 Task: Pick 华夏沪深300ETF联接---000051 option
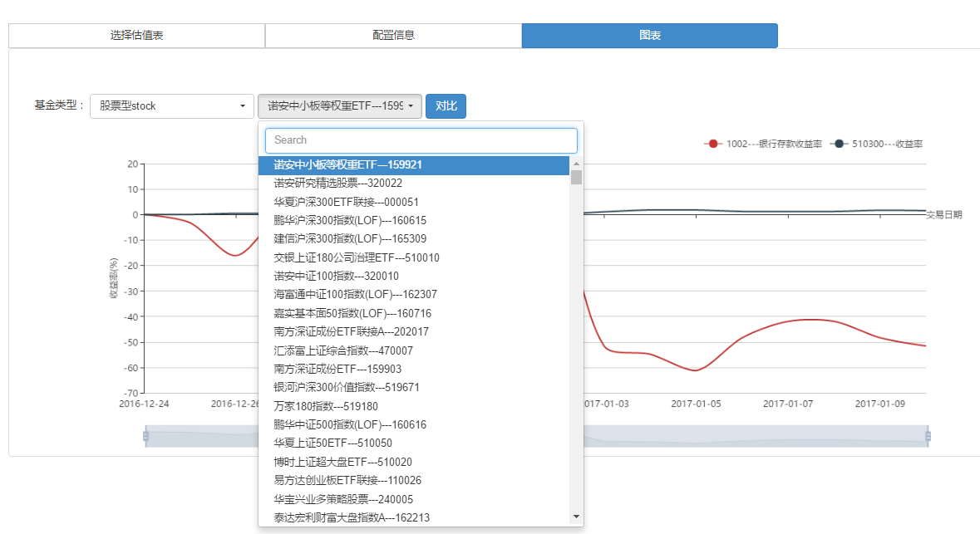[x=414, y=203]
